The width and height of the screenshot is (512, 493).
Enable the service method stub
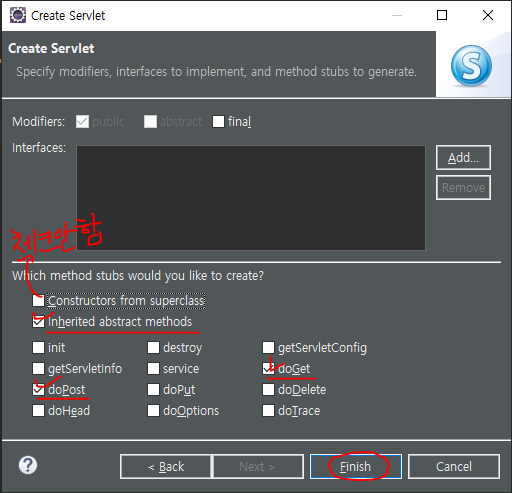tap(153, 369)
